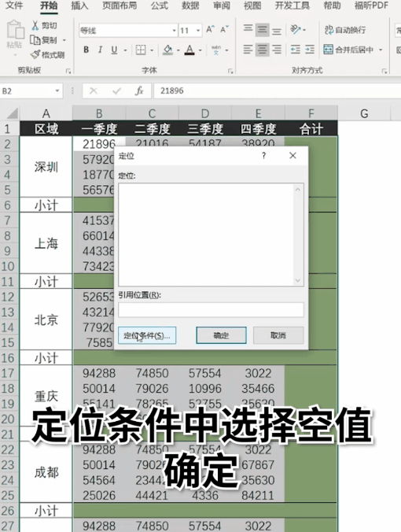Open copy options dropdown arrow
This screenshot has width=401, height=532.
coord(64,40)
